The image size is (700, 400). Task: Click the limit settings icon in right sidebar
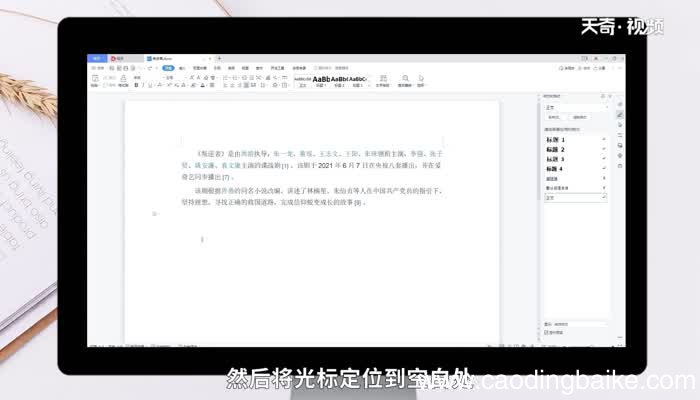click(620, 135)
